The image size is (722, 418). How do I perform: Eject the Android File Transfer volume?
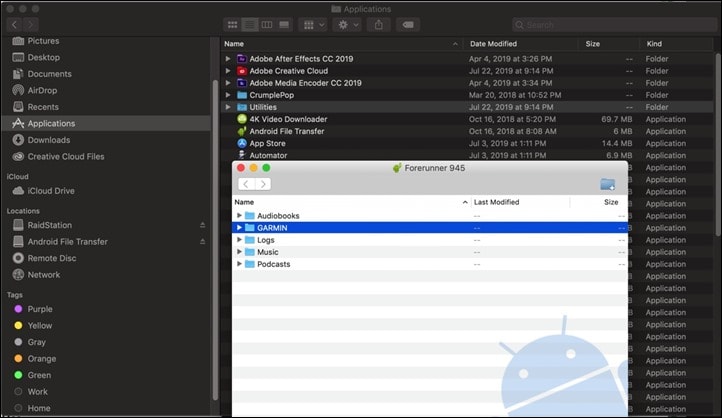(203, 242)
